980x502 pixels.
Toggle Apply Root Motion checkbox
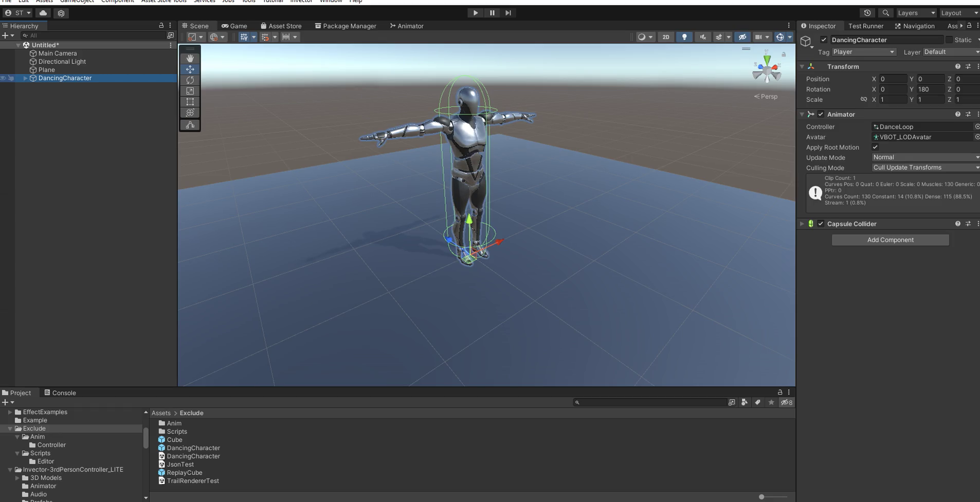pos(875,147)
